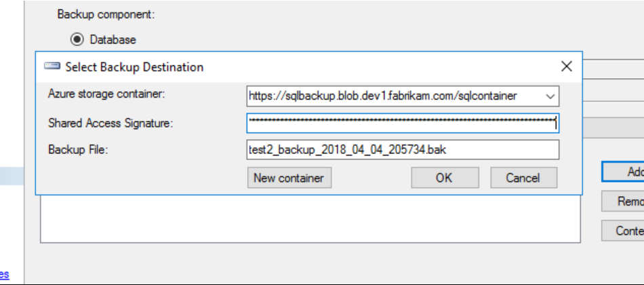Click the Backup File label
Image resolution: width=644 pixels, height=285 pixels.
[79, 149]
